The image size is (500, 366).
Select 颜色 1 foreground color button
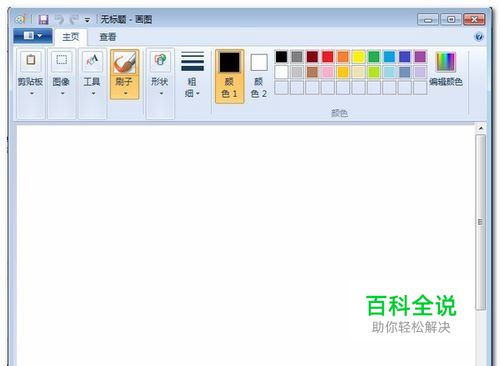coord(230,76)
